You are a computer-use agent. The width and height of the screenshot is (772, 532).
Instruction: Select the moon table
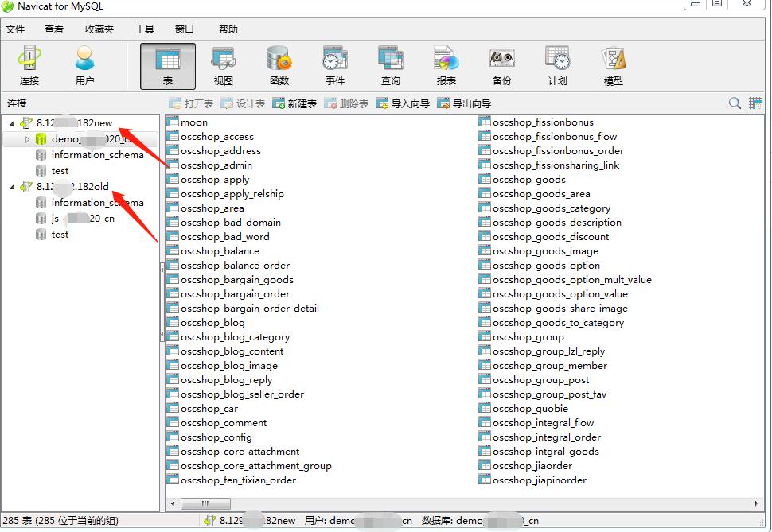click(194, 122)
